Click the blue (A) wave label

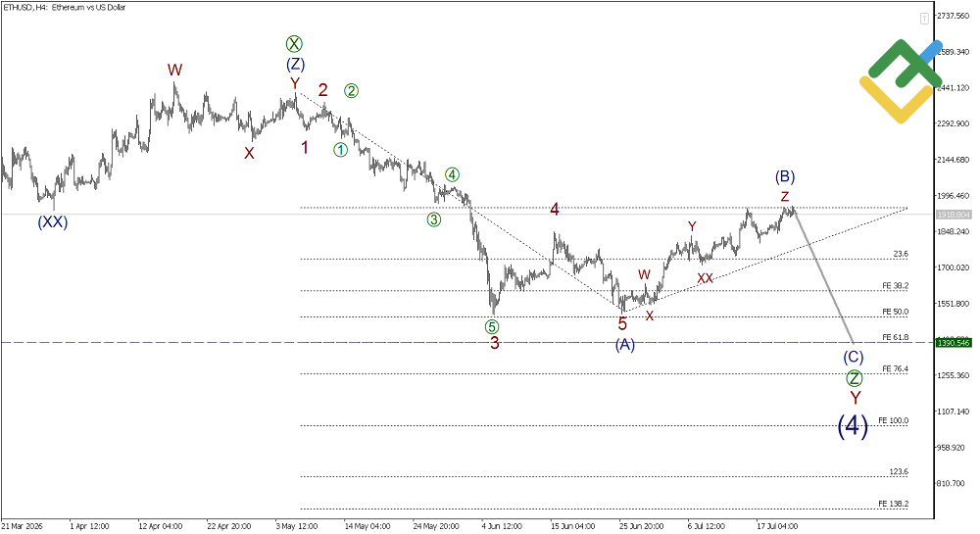(625, 344)
